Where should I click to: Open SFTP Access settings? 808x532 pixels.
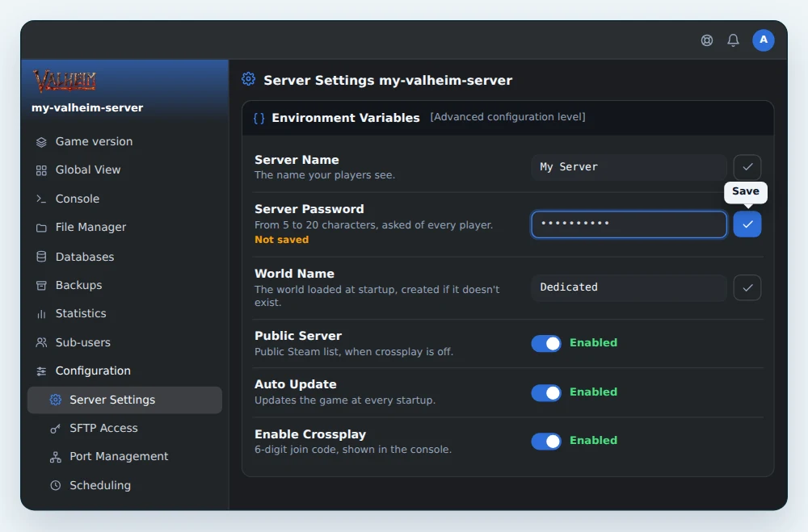pos(124,428)
